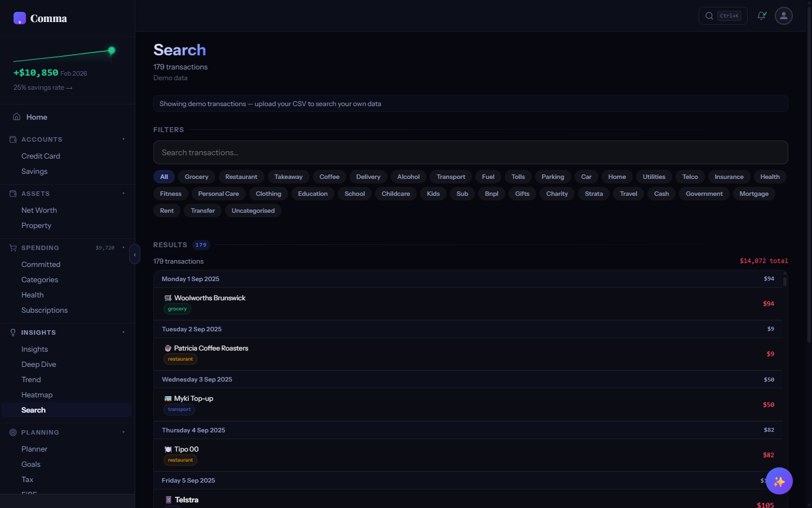Click the magnifier in the Ctrl+K search
The image size is (812, 508).
709,16
